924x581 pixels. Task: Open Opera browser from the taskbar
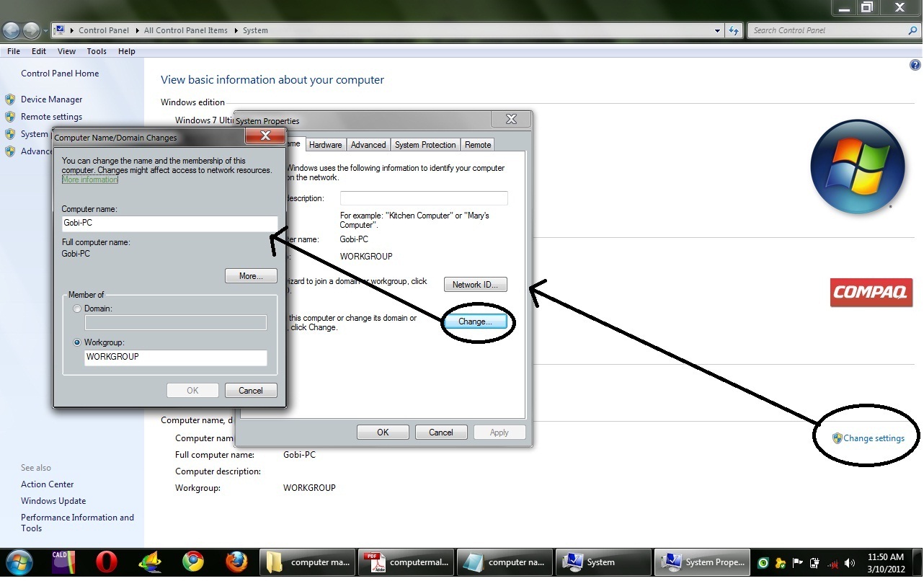point(107,562)
